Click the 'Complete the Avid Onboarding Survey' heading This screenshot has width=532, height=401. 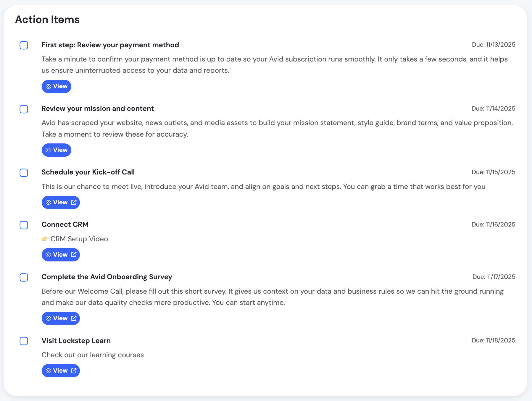pos(107,277)
